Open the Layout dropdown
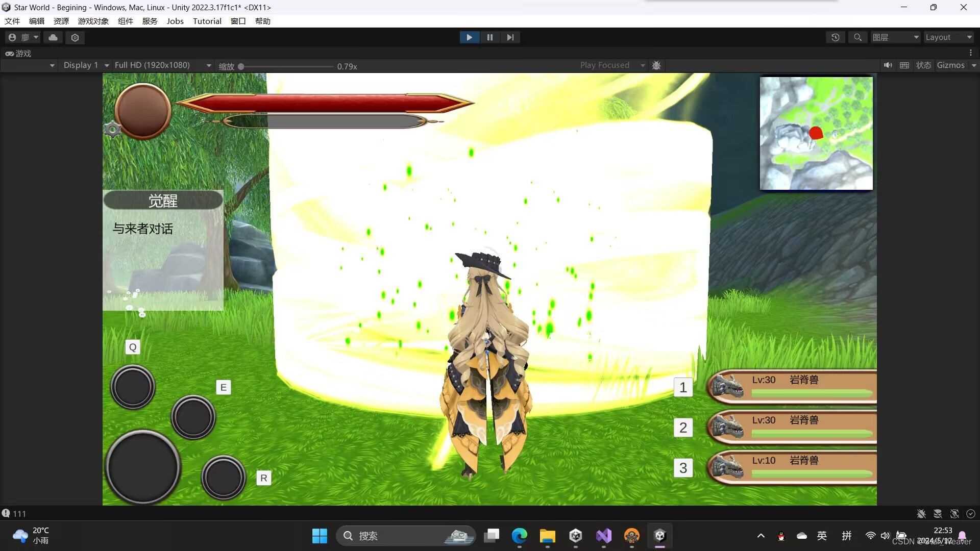The width and height of the screenshot is (980, 551). pyautogui.click(x=948, y=37)
